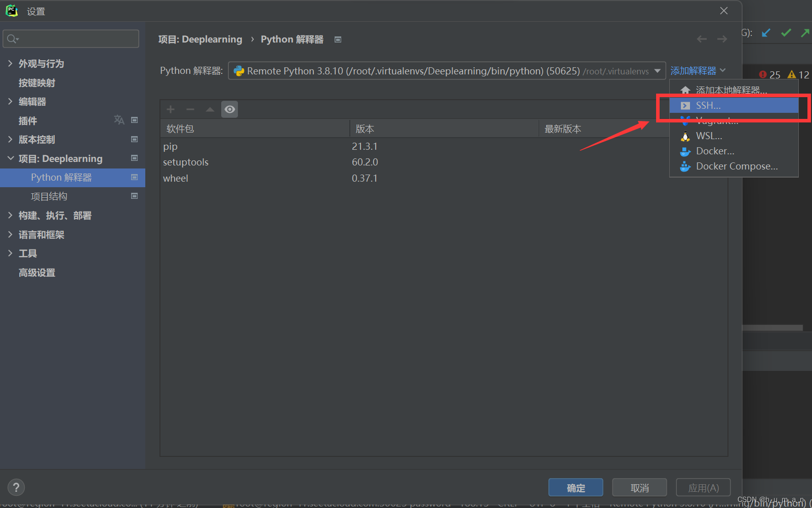Viewport: 812px width, 508px height.
Task: Go back using the left arrow
Action: click(x=702, y=39)
